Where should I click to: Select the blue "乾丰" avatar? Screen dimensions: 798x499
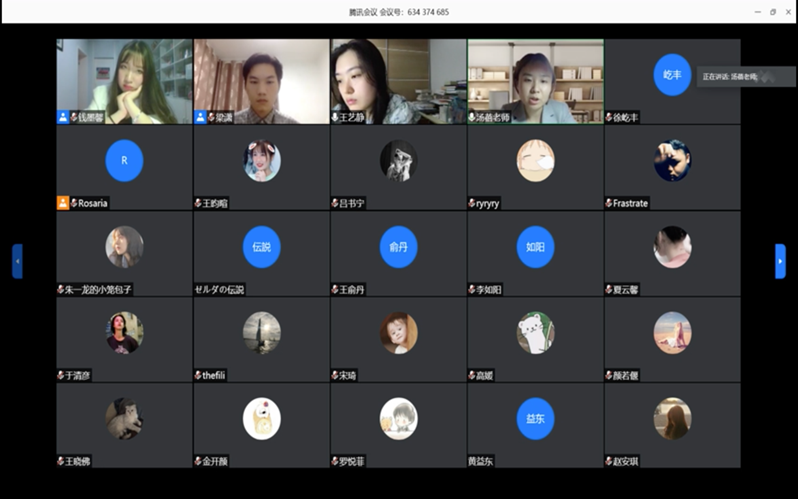(x=672, y=74)
